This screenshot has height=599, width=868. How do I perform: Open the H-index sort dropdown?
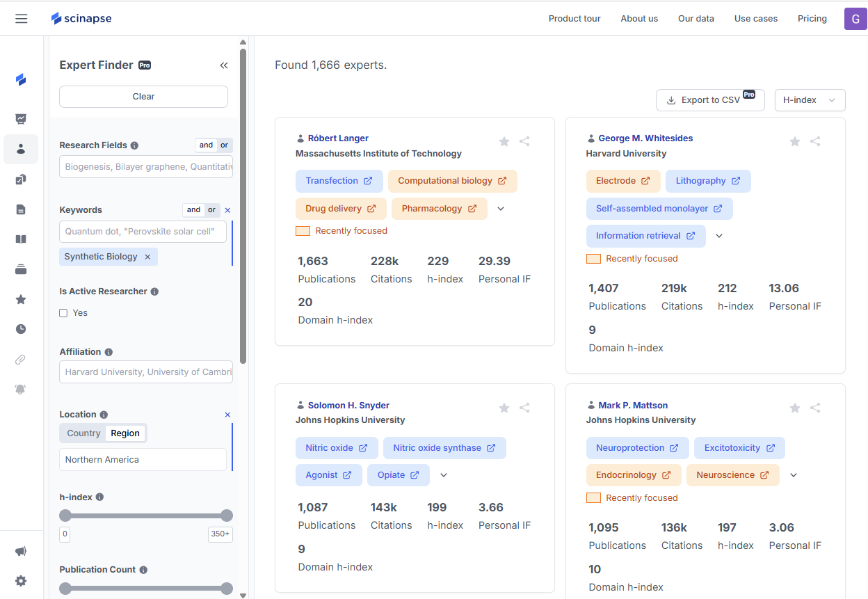click(810, 100)
